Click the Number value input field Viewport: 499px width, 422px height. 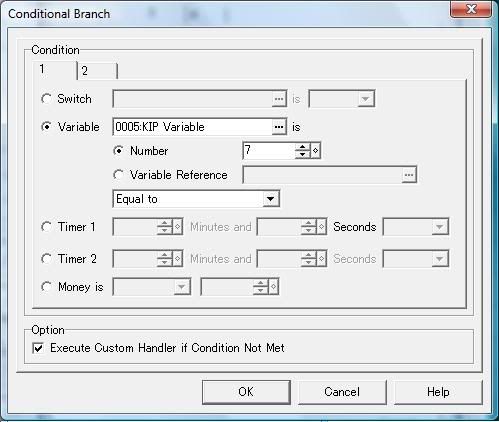pos(269,151)
